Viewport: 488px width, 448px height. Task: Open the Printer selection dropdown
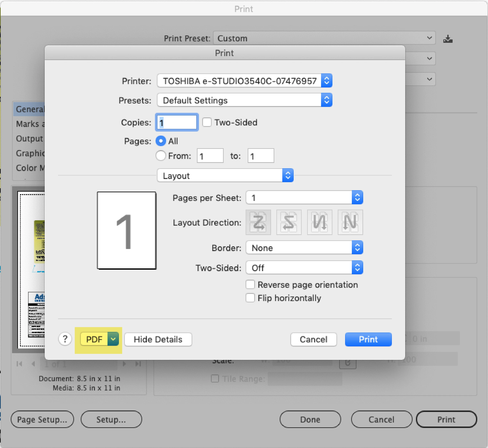(x=244, y=81)
